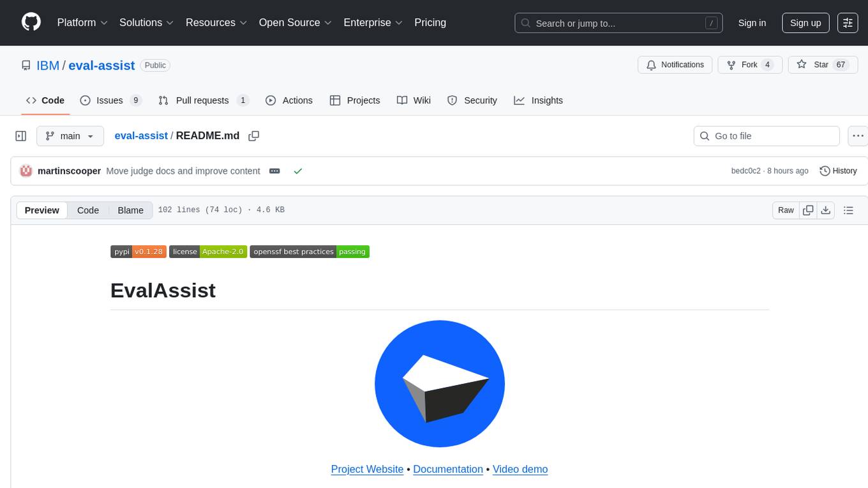Screen dimensions: 868x488
Task: Expand the Resources menu
Action: (216, 22)
